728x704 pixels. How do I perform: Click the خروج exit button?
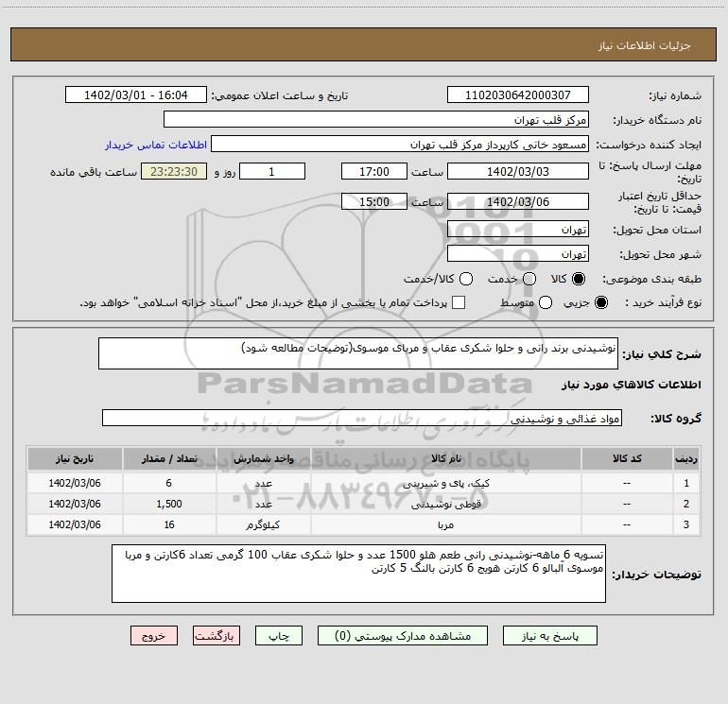coord(154,636)
